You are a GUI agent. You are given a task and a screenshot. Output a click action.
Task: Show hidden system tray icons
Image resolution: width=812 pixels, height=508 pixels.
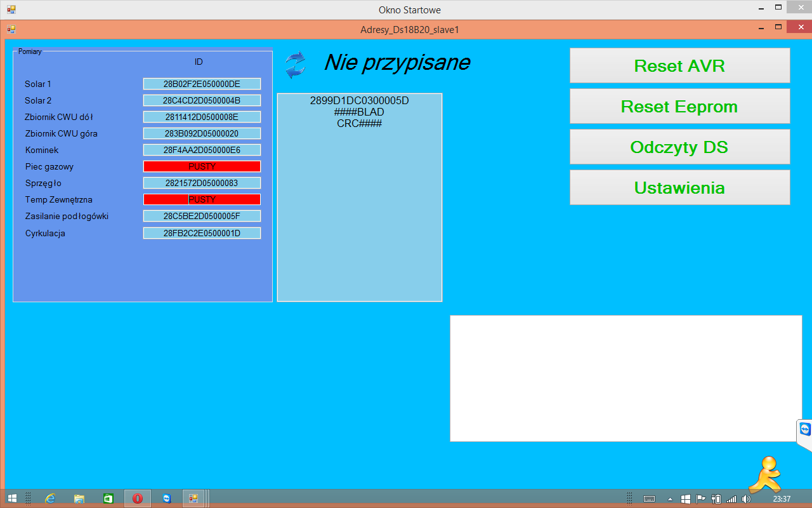coord(671,498)
